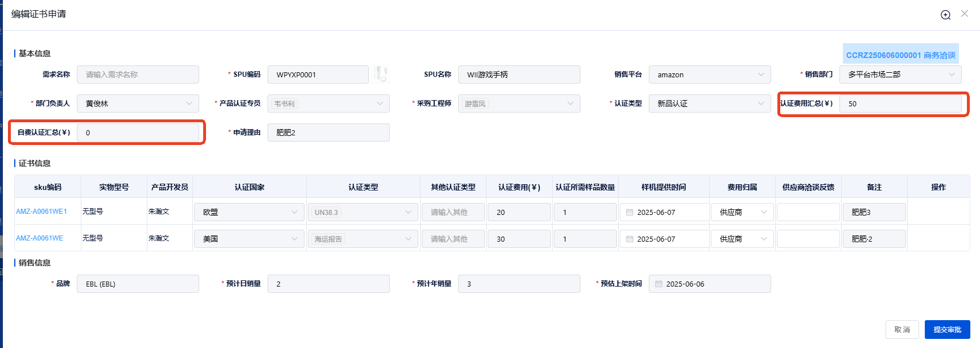The image size is (980, 348).
Task: Open the 认证国家 dropdown set to 美国
Action: (x=249, y=239)
